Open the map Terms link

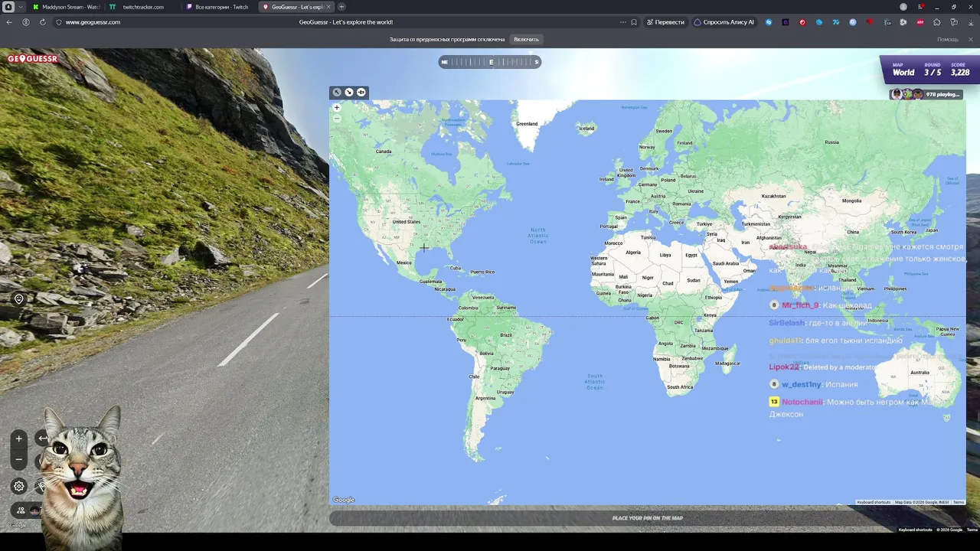pos(959,502)
